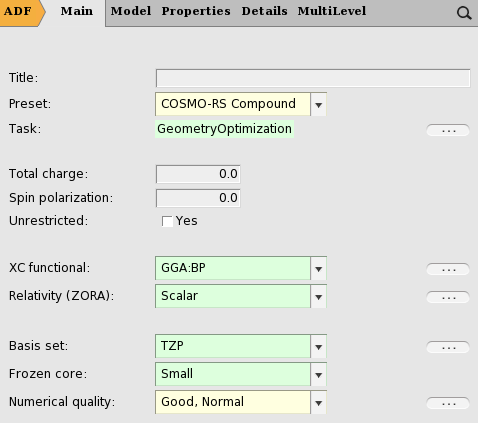Image resolution: width=478 pixels, height=423 pixels.
Task: Switch to the Properties tab
Action: [x=196, y=11]
